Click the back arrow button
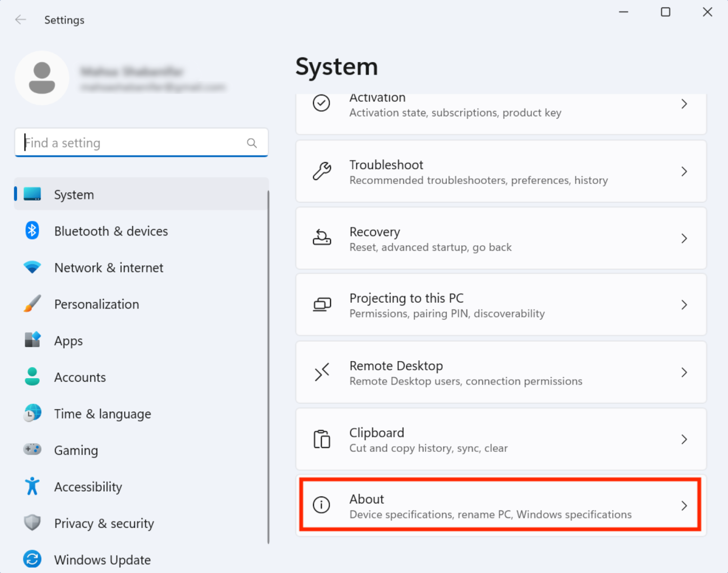 tap(20, 19)
